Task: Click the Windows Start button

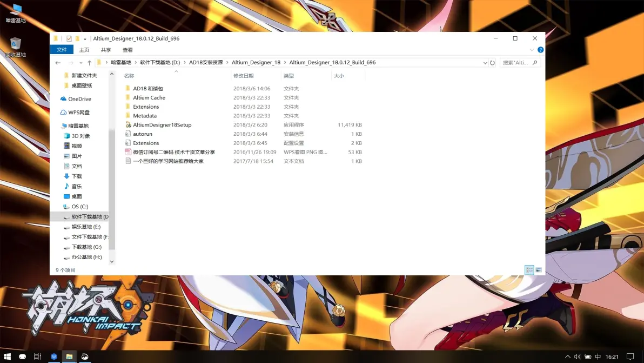Action: click(x=7, y=357)
